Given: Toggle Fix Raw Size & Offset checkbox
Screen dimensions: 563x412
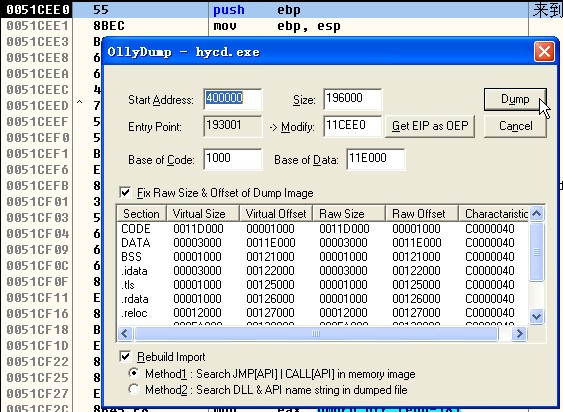Looking at the screenshot, I should (x=125, y=192).
